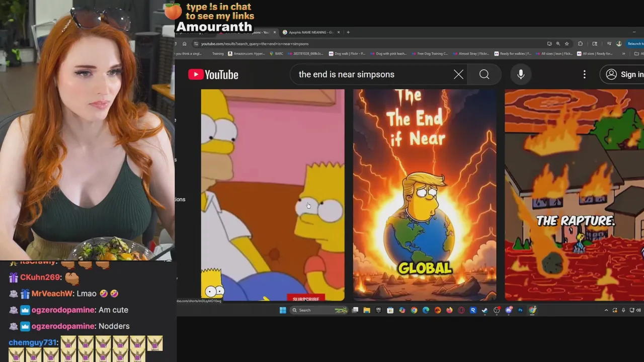This screenshot has width=644, height=362.
Task: Open Task View on the taskbar
Action: [x=355, y=310]
